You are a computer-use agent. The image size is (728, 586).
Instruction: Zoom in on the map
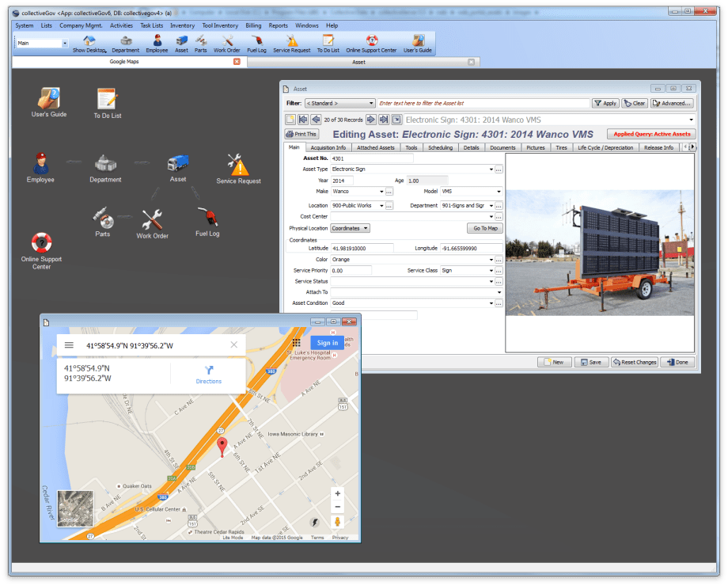tap(338, 493)
